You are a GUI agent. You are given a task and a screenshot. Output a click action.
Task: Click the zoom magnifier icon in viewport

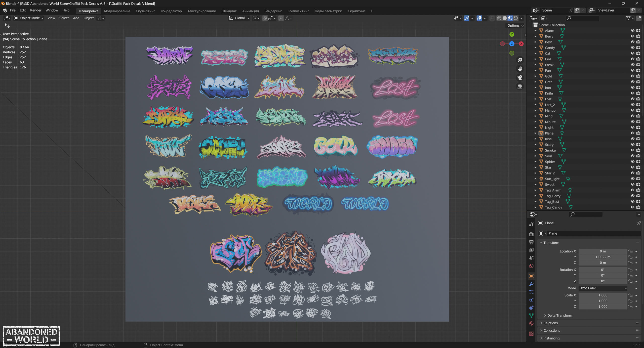520,60
